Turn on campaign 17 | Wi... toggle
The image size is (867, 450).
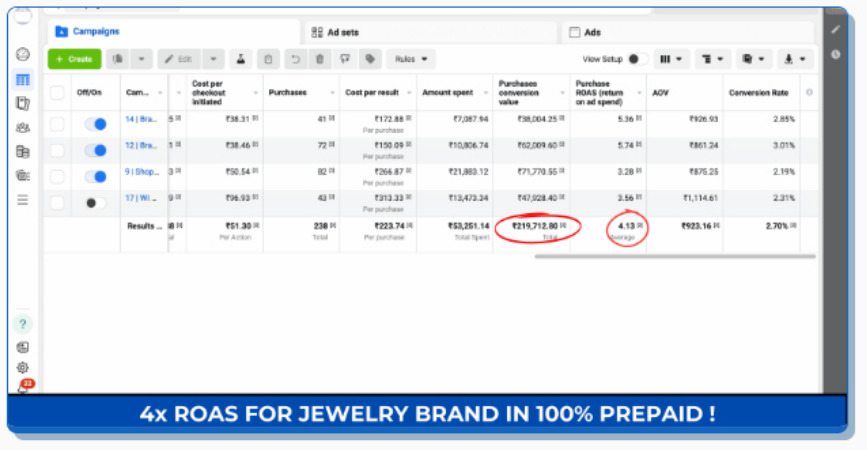pos(96,203)
